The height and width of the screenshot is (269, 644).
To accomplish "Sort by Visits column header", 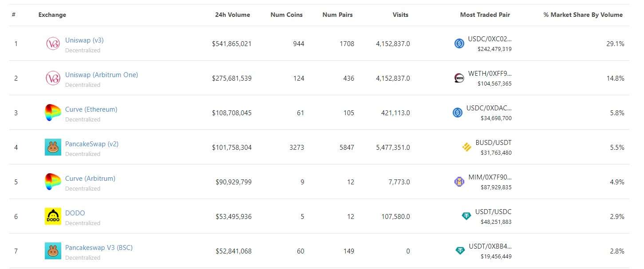I will (400, 15).
